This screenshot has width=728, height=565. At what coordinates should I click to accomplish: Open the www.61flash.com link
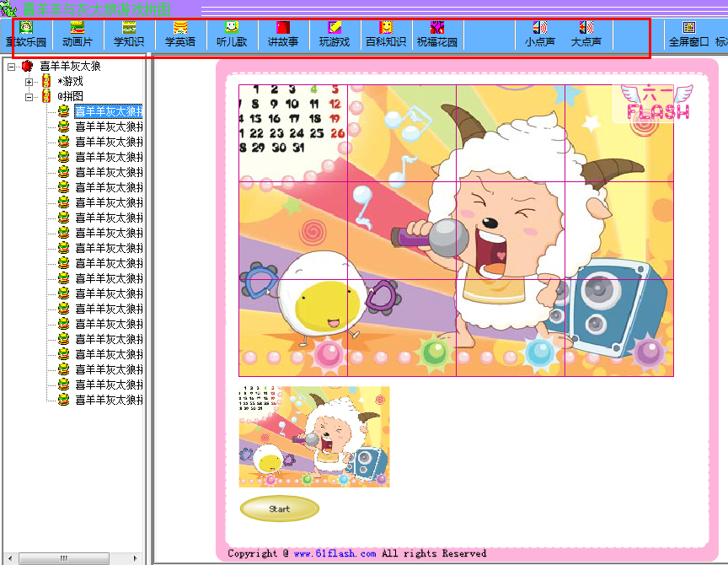[335, 553]
